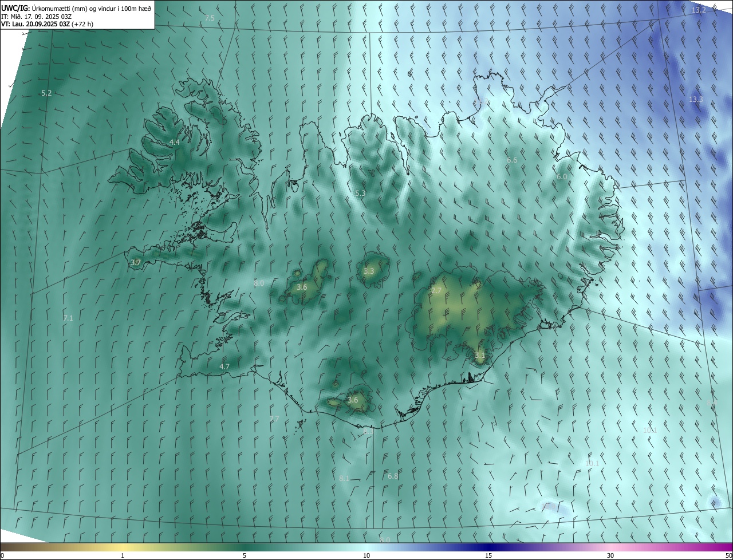Click the initialization time line "IT: Mið. 17. 09. 2025 03Z"
The height and width of the screenshot is (560, 733).
37,17
